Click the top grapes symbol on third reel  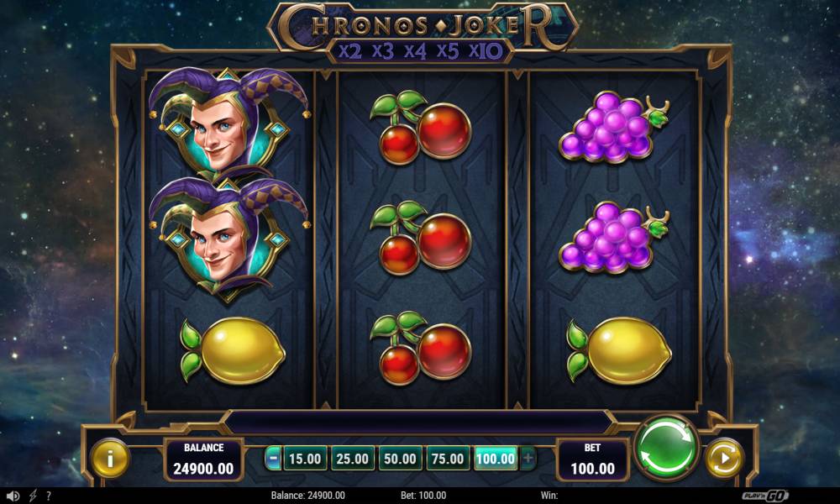pos(614,127)
